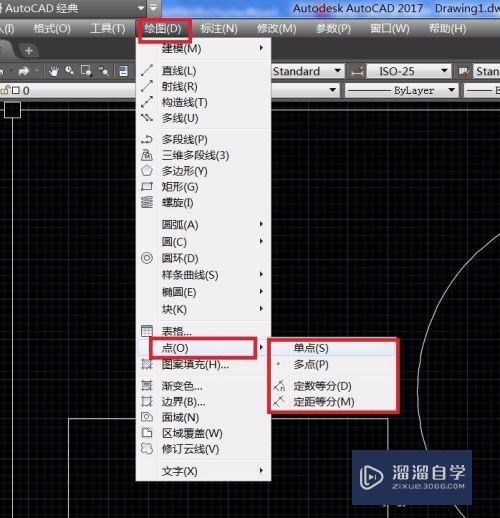
Task: Select the Rectangle (矩形) icon
Action: 147,186
